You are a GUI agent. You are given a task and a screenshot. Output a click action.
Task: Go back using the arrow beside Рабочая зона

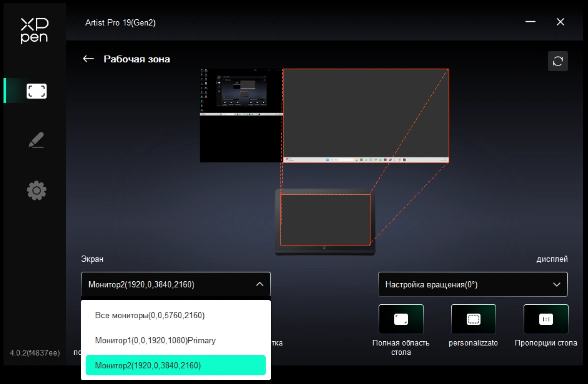pyautogui.click(x=88, y=59)
